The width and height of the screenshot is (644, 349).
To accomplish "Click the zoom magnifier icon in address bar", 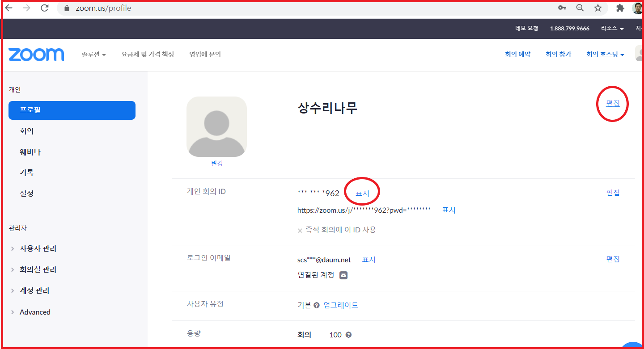I will [580, 8].
